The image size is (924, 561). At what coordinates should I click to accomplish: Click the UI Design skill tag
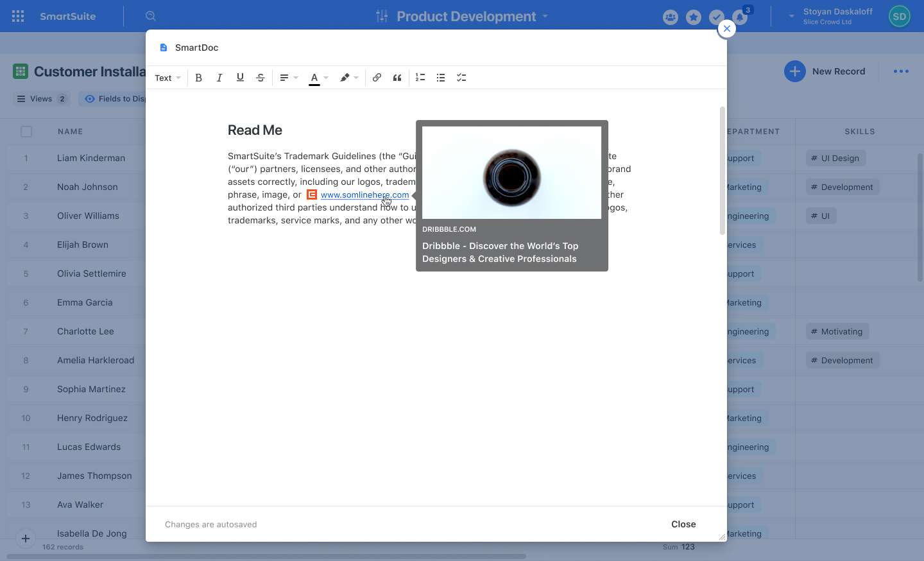[835, 158]
